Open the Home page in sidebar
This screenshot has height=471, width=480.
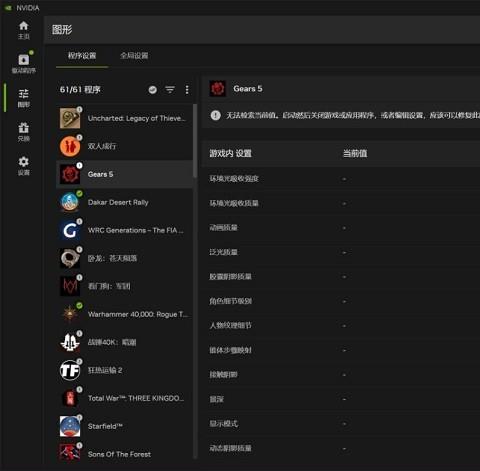[23, 30]
